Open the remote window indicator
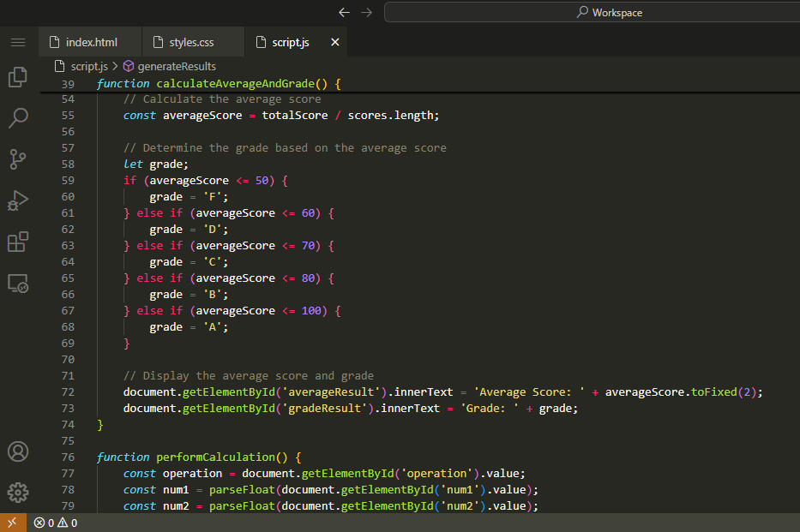Image resolution: width=800 pixels, height=532 pixels. [13, 523]
